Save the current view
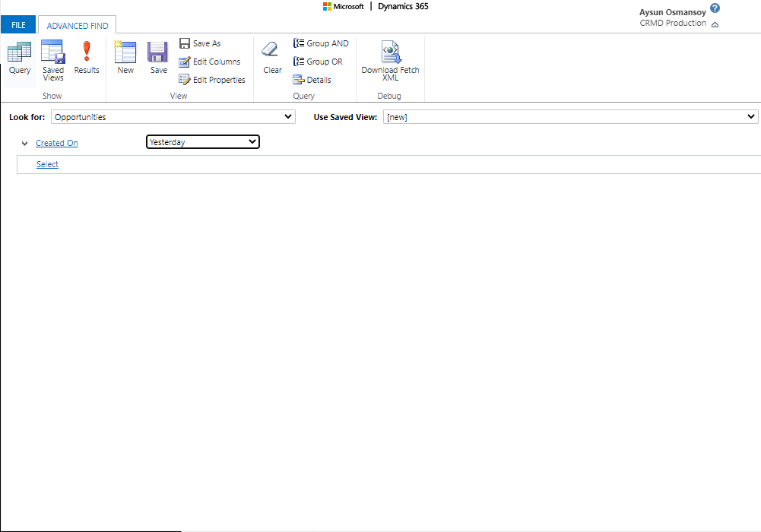Image resolution: width=761 pixels, height=532 pixels. click(x=158, y=58)
